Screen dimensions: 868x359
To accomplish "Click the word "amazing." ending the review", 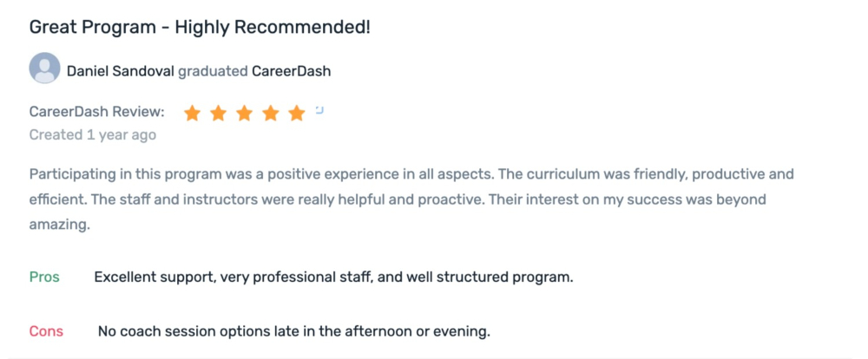I will [x=59, y=225].
